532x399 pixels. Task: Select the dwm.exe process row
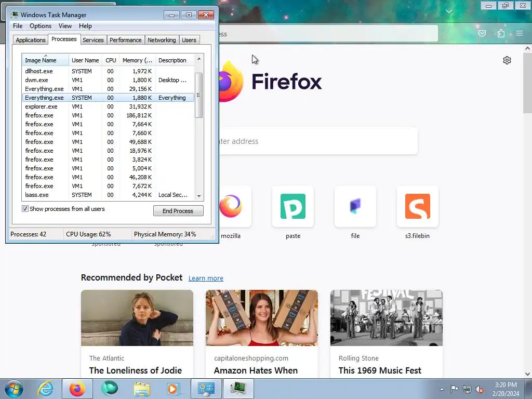tap(108, 80)
